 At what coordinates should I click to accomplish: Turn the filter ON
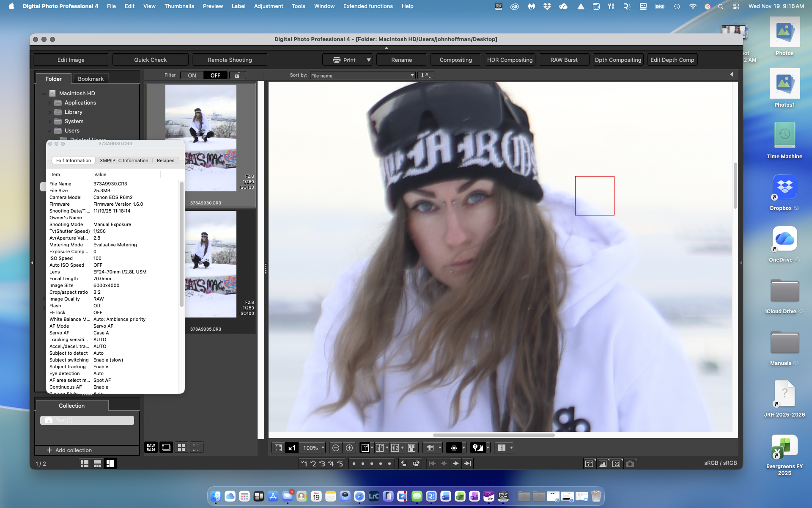[x=192, y=75]
